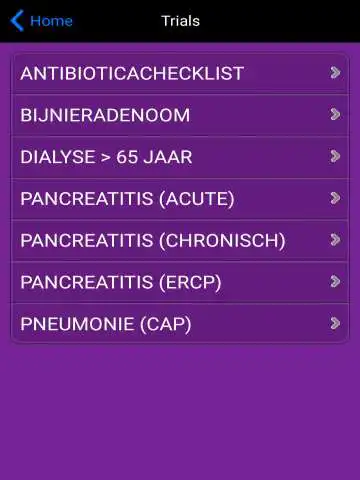The width and height of the screenshot is (360, 480).
Task: Choose the PANCREATITIS (ACUTE) label
Action: click(x=127, y=199)
